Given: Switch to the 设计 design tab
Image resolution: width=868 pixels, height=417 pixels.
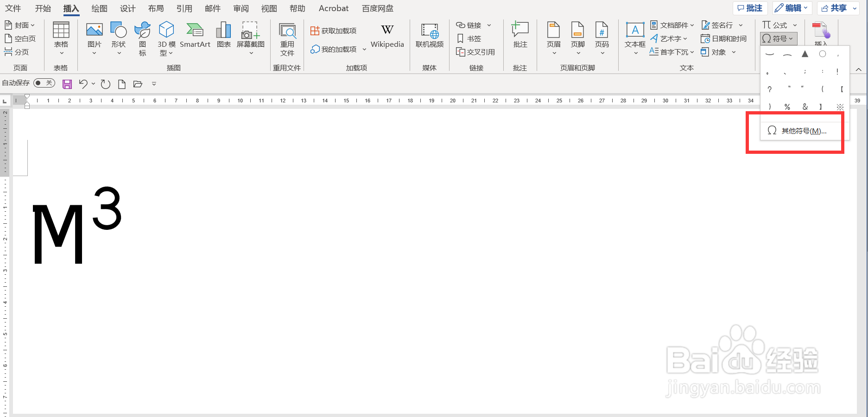Looking at the screenshot, I should tap(127, 8).
